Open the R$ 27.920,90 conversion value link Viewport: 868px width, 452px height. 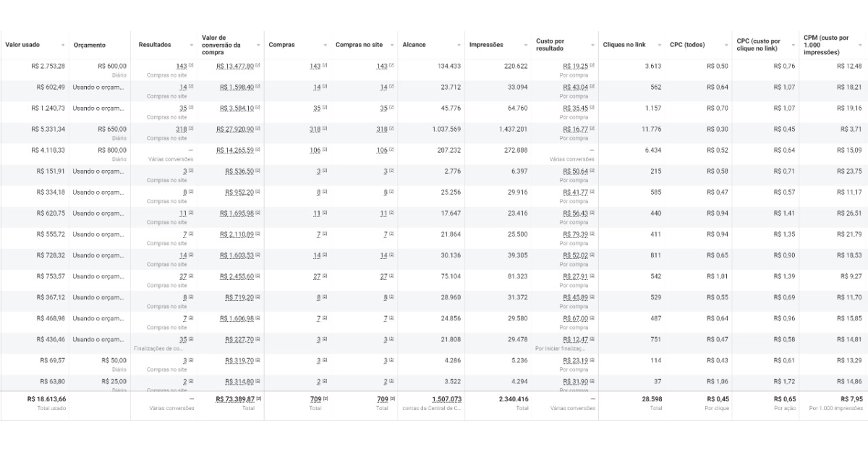point(234,128)
